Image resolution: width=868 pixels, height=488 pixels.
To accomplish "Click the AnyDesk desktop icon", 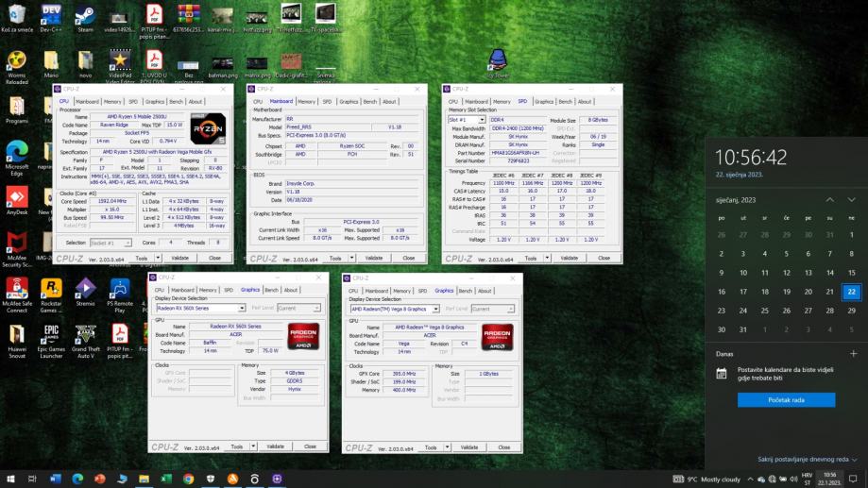I will (16, 198).
